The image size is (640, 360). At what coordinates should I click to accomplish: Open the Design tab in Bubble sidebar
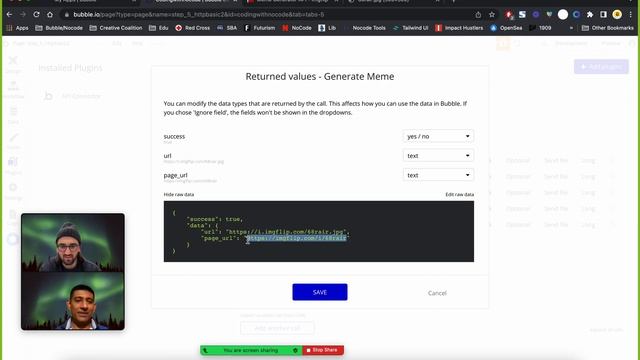point(13,64)
